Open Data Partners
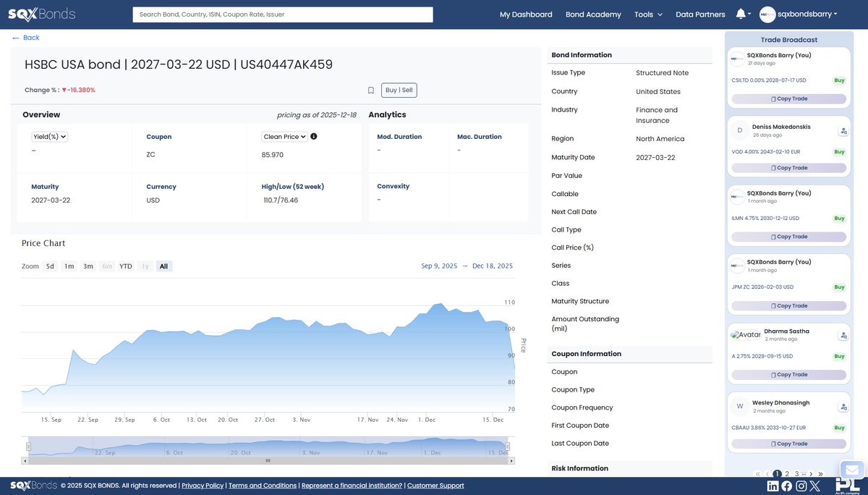 click(700, 14)
